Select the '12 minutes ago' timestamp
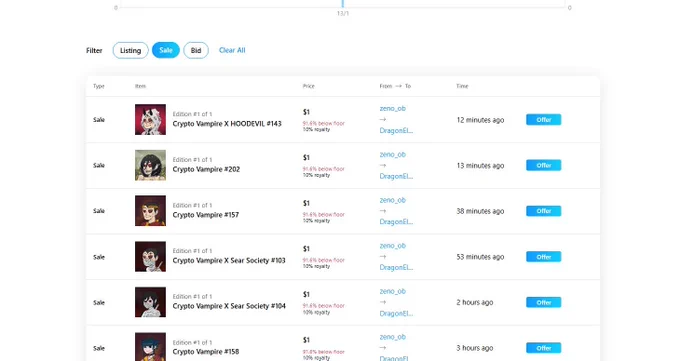This screenshot has height=361, width=680. (x=480, y=120)
